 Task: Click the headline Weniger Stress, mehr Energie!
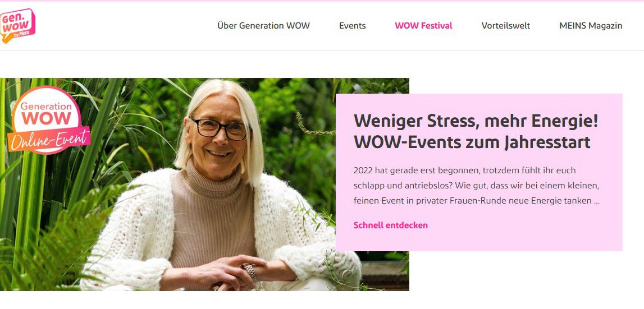pos(476,121)
